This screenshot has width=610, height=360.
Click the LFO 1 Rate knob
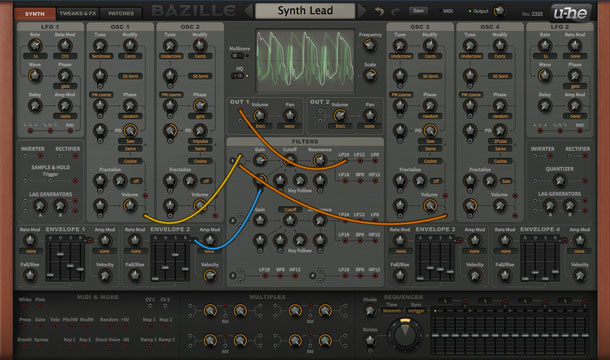pos(35,46)
